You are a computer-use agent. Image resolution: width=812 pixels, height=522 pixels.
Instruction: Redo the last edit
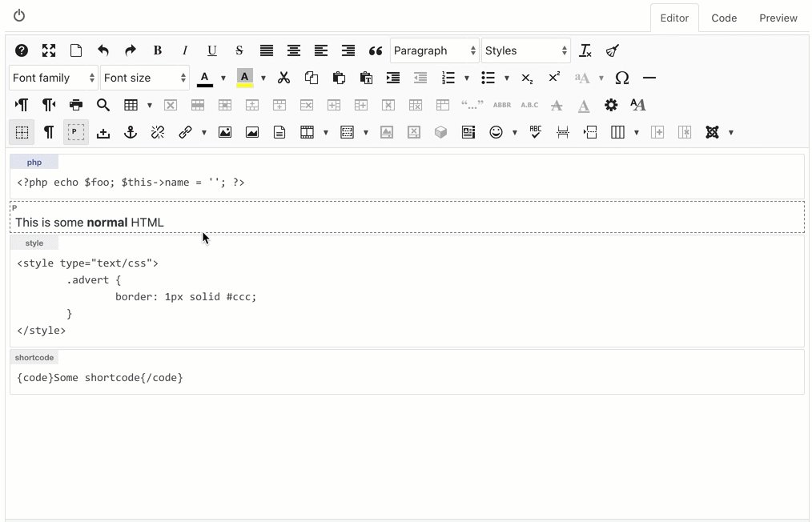click(131, 50)
